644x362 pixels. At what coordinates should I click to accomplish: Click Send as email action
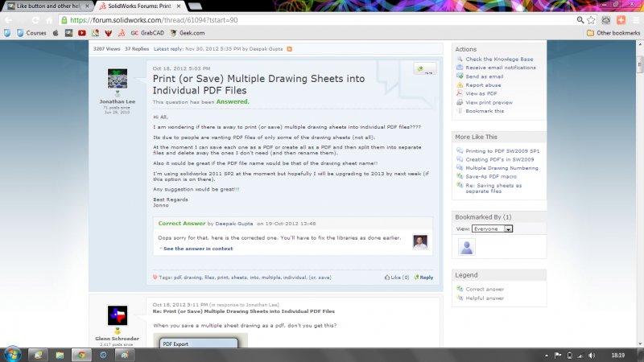[485, 76]
